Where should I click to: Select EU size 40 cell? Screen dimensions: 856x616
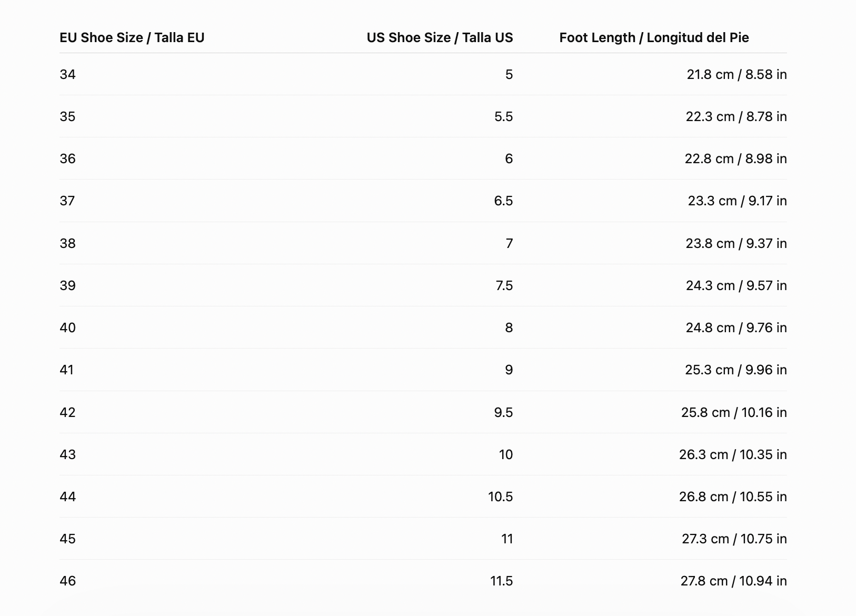click(x=67, y=327)
